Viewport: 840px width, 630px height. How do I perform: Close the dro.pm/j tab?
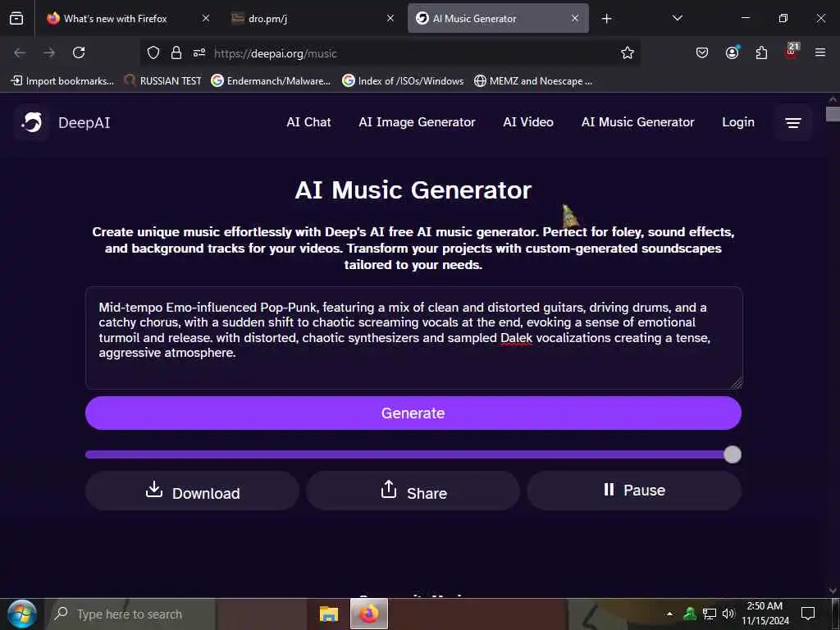tap(390, 18)
